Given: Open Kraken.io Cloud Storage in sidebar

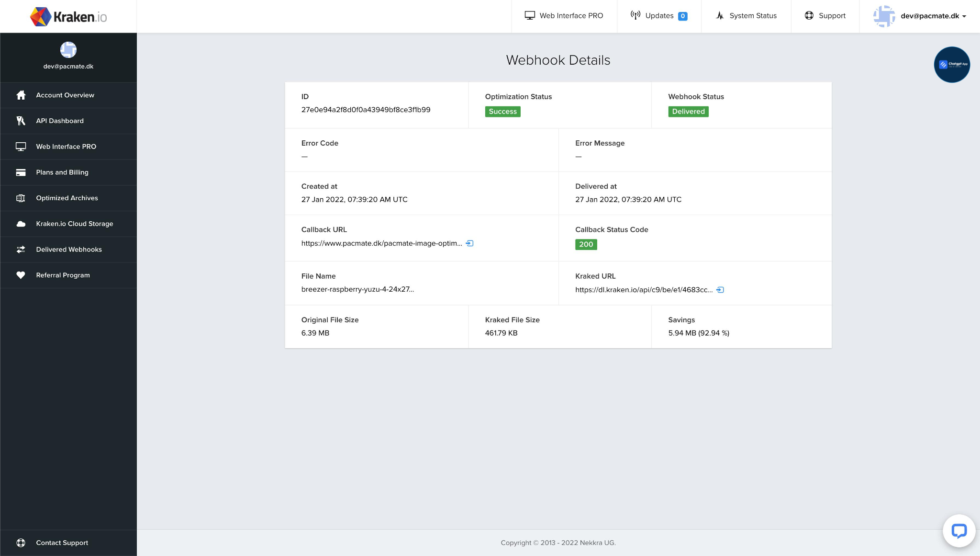Looking at the screenshot, I should tap(68, 224).
